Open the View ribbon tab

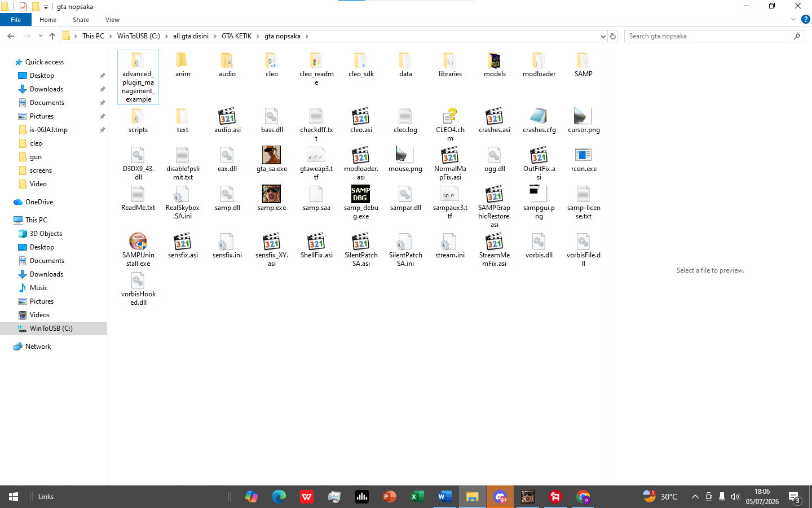(x=112, y=20)
